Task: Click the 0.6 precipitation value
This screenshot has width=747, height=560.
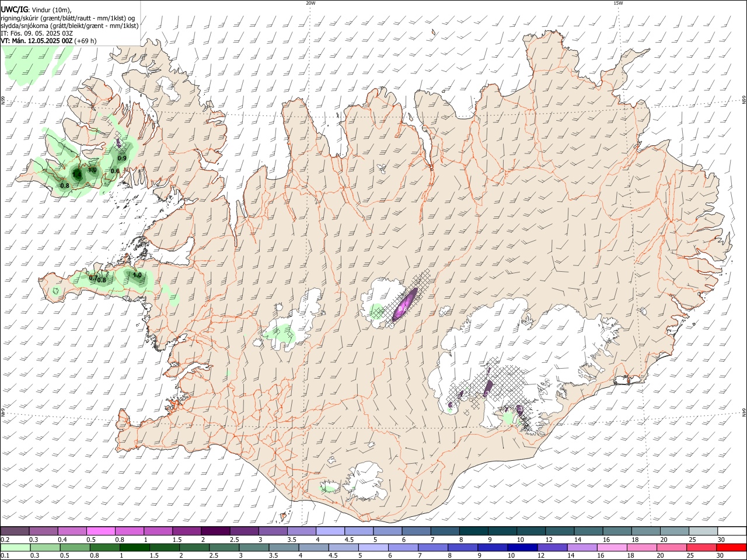Action: pos(115,171)
